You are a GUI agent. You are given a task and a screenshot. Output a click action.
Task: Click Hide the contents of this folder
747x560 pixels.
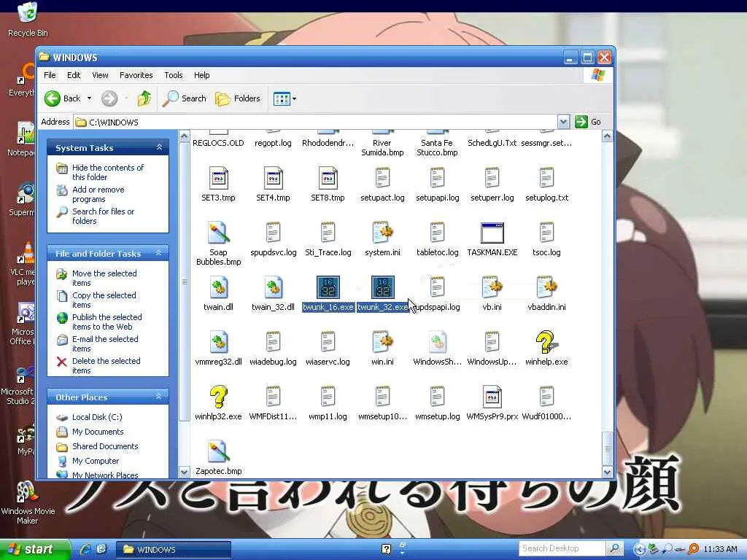[108, 172]
